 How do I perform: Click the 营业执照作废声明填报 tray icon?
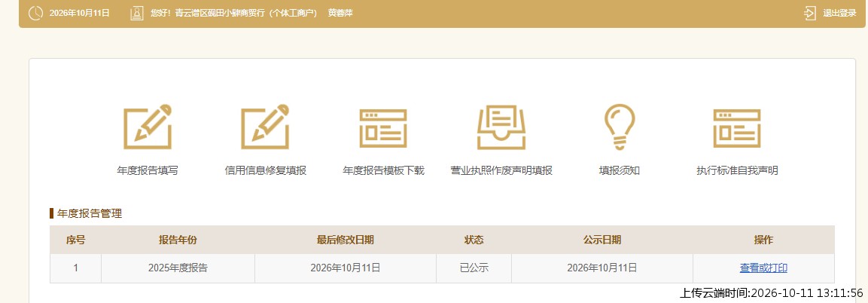click(501, 127)
